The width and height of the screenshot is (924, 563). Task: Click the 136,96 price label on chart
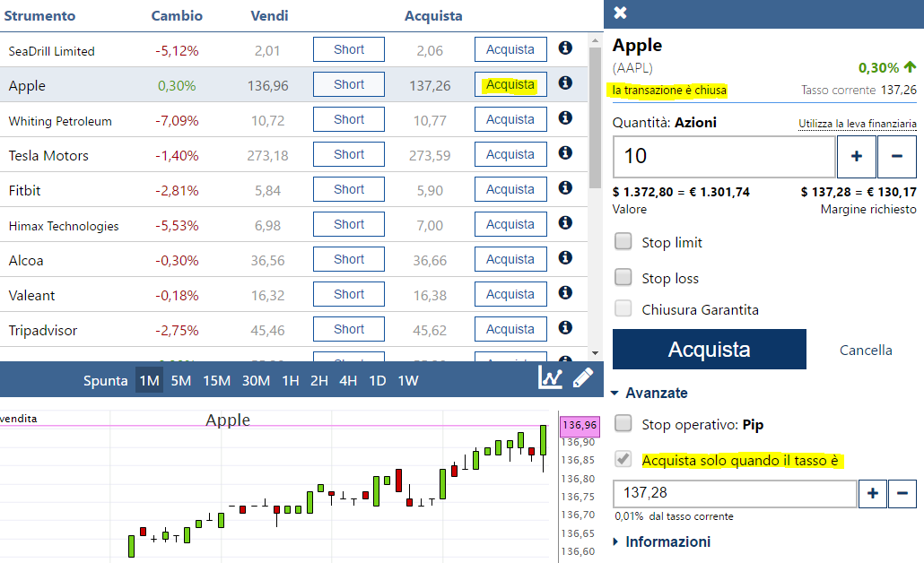[x=580, y=425]
